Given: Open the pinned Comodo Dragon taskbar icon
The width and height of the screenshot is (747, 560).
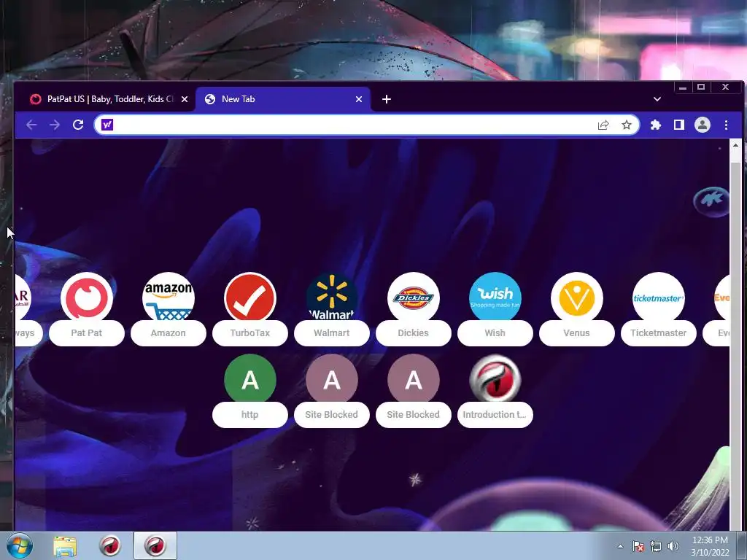Looking at the screenshot, I should point(109,545).
